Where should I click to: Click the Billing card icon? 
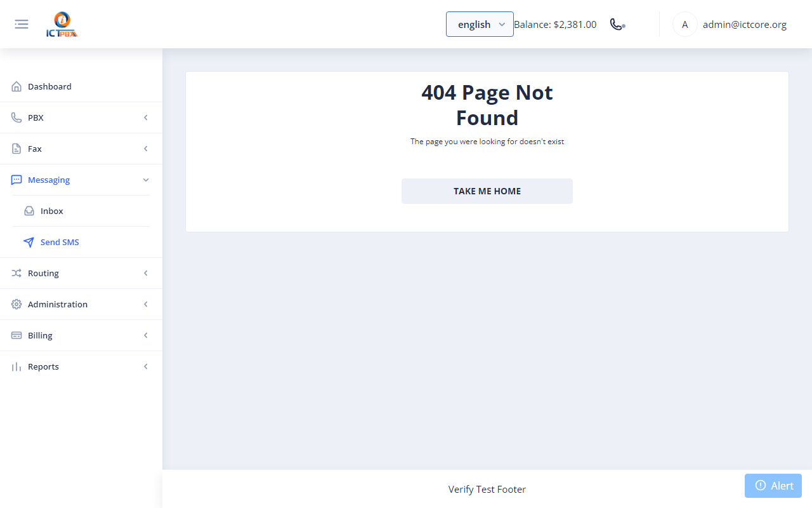[x=16, y=335]
